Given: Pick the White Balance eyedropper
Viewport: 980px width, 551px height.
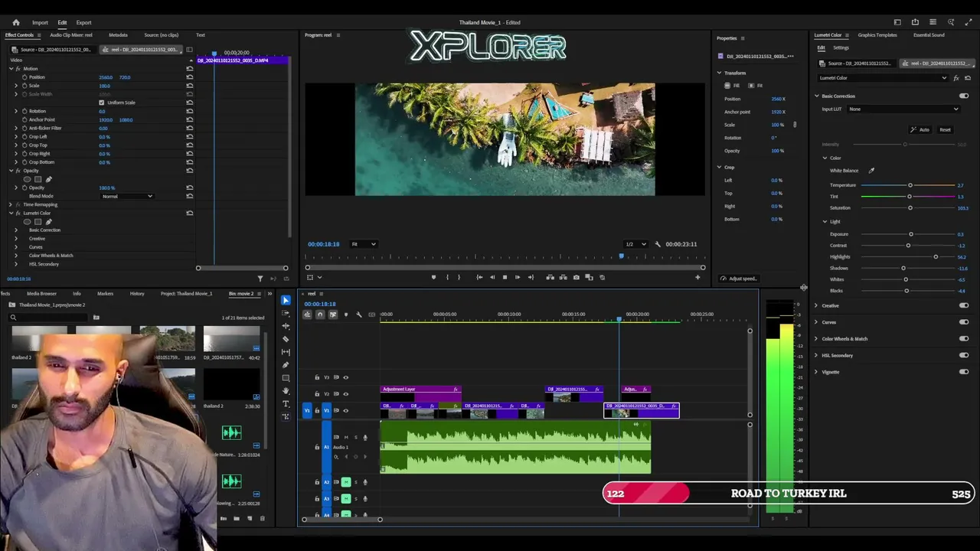Looking at the screenshot, I should point(871,171).
